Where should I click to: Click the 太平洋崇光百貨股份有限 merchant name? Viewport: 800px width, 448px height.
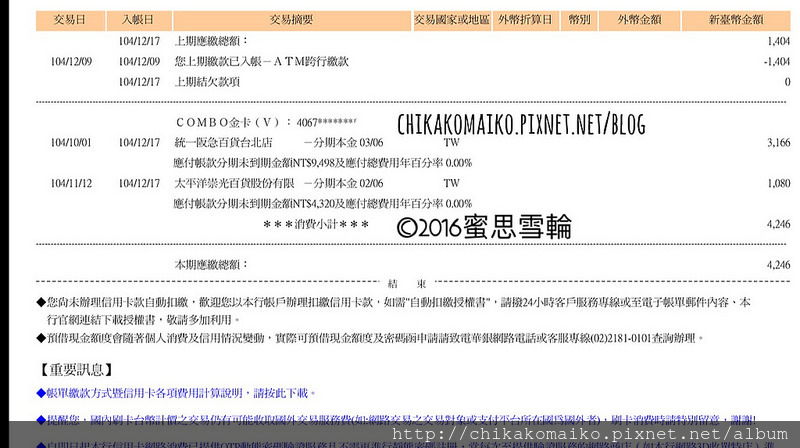pyautogui.click(x=234, y=183)
